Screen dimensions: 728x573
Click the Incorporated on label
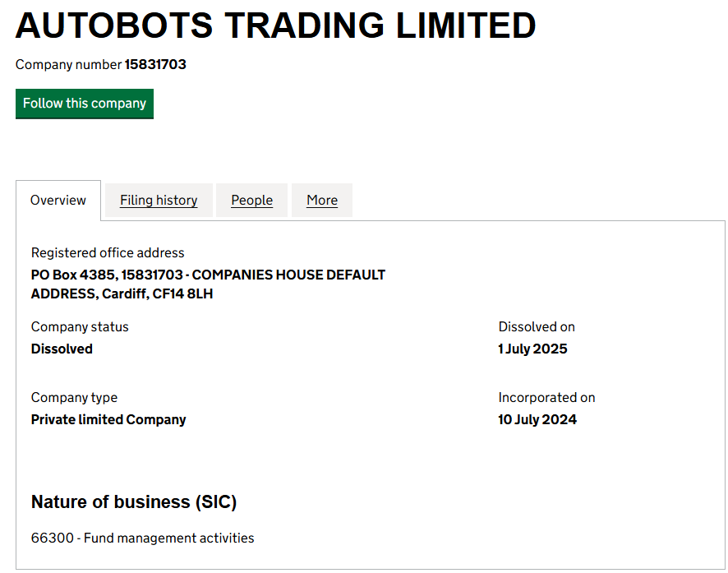[x=546, y=398]
